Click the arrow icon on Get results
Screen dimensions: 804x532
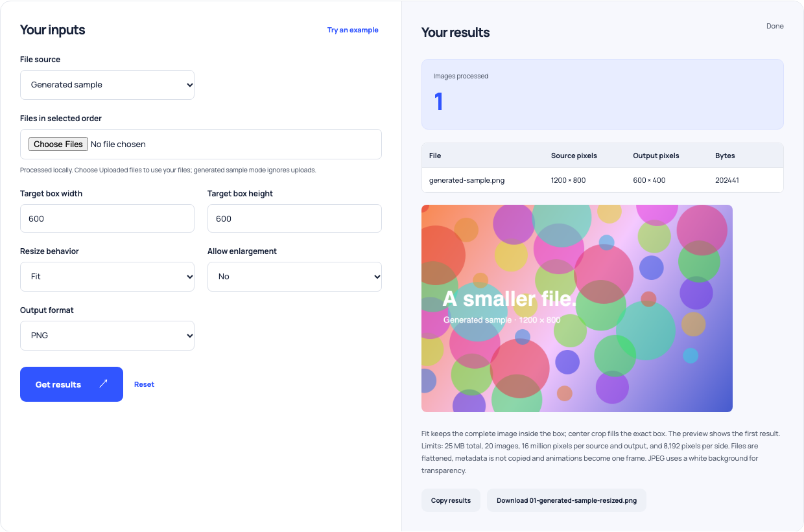(103, 384)
